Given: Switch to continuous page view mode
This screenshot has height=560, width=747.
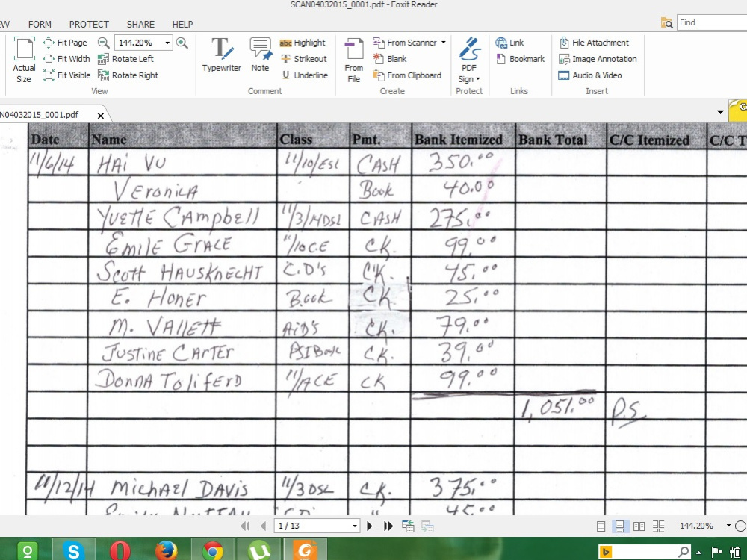Looking at the screenshot, I should [x=619, y=526].
